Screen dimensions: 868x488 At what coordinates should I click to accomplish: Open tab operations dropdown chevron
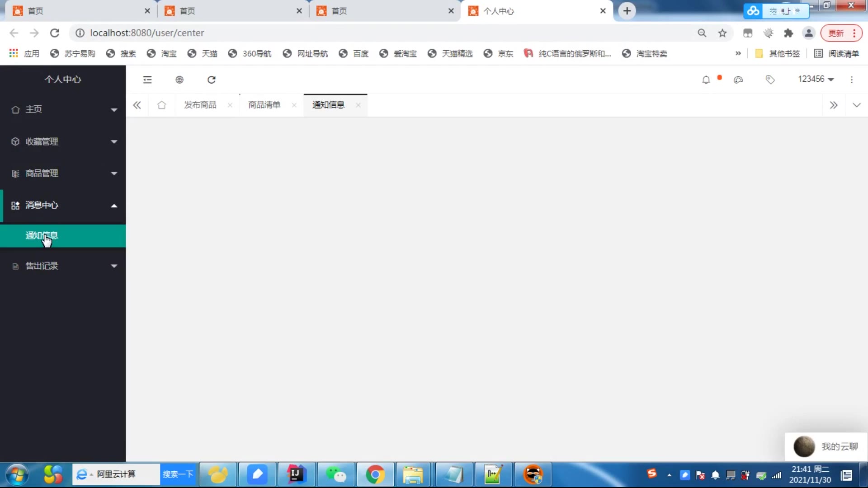[x=857, y=105]
